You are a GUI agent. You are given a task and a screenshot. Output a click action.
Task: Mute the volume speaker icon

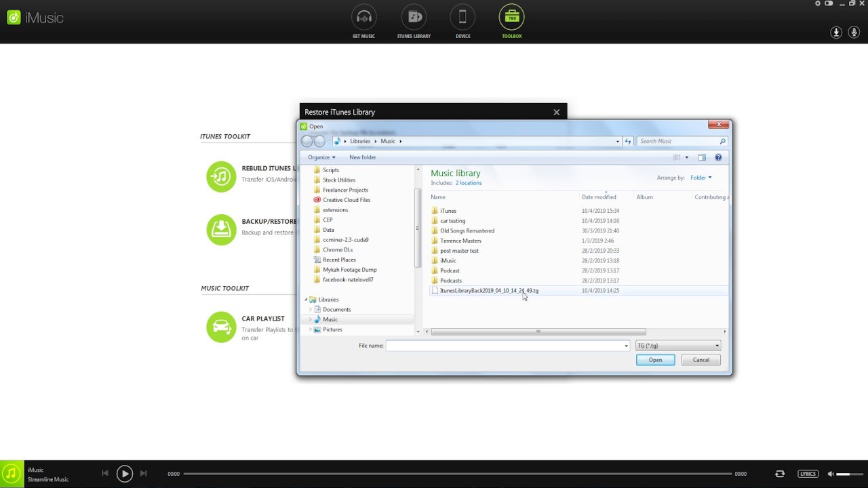[830, 474]
